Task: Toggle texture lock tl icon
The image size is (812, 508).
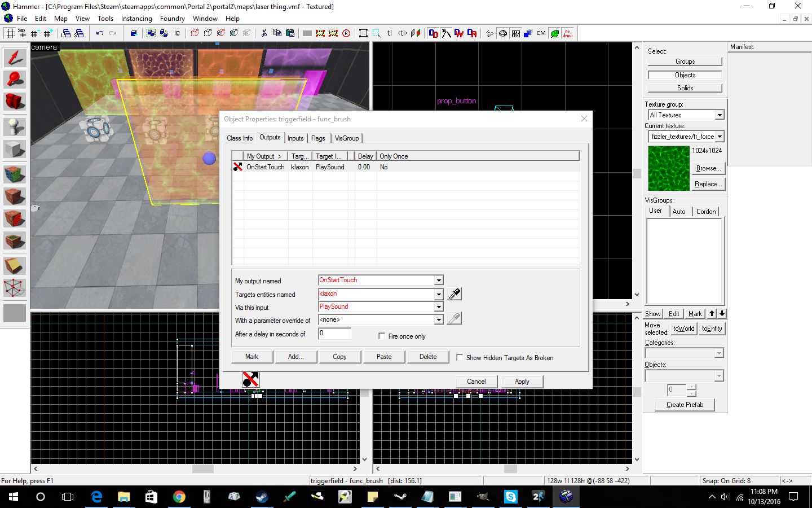Action: (x=390, y=33)
